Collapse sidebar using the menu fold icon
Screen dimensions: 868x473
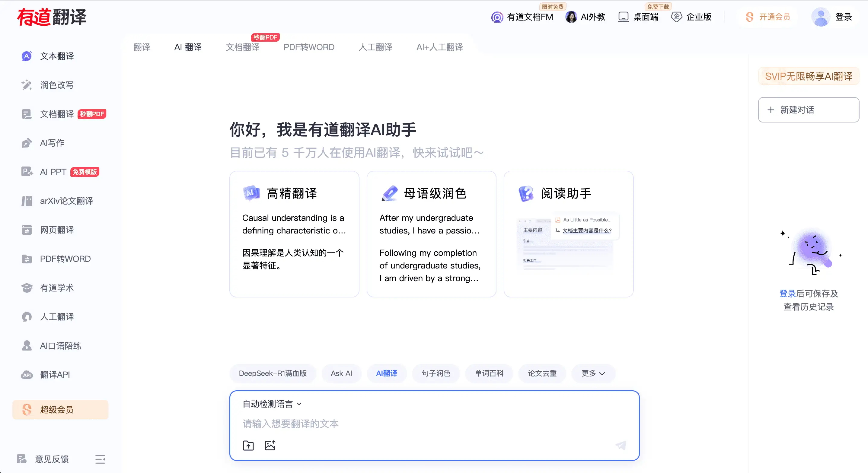pyautogui.click(x=100, y=459)
